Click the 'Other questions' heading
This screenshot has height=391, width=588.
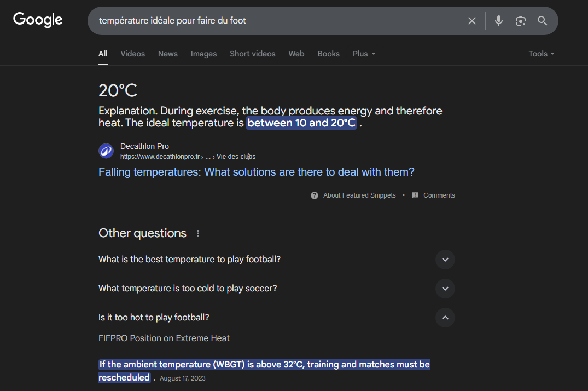pos(143,233)
